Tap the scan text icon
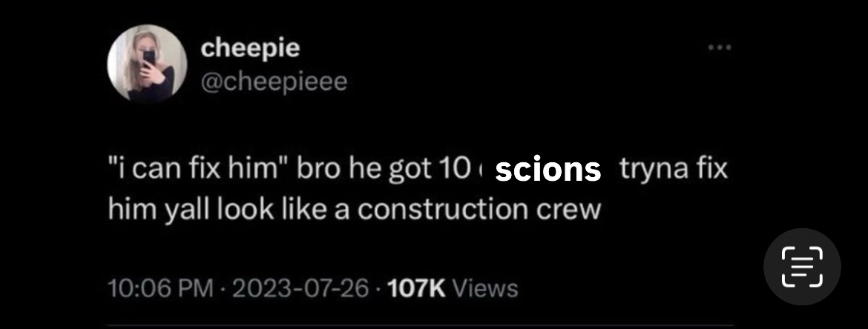Image resolution: width=868 pixels, height=329 pixels. 802,267
